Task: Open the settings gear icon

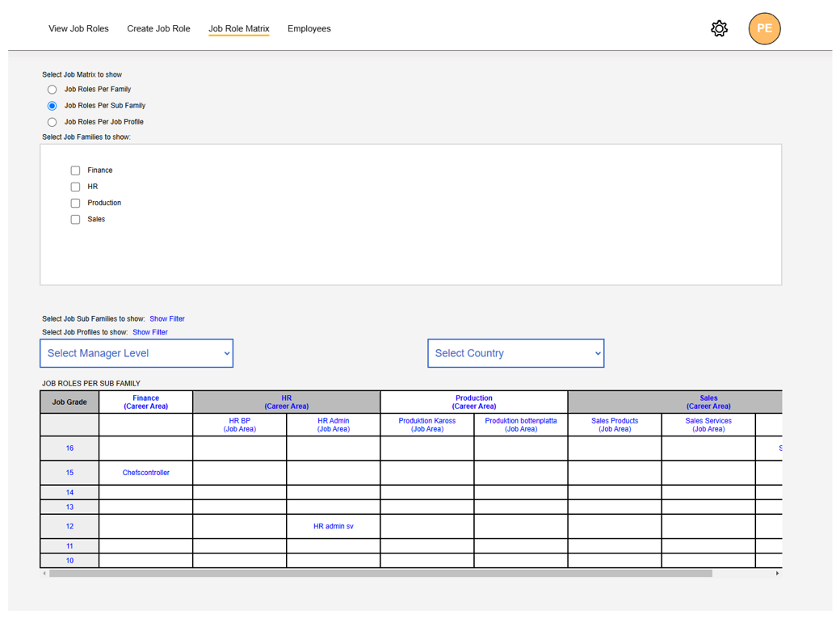Action: pos(719,29)
